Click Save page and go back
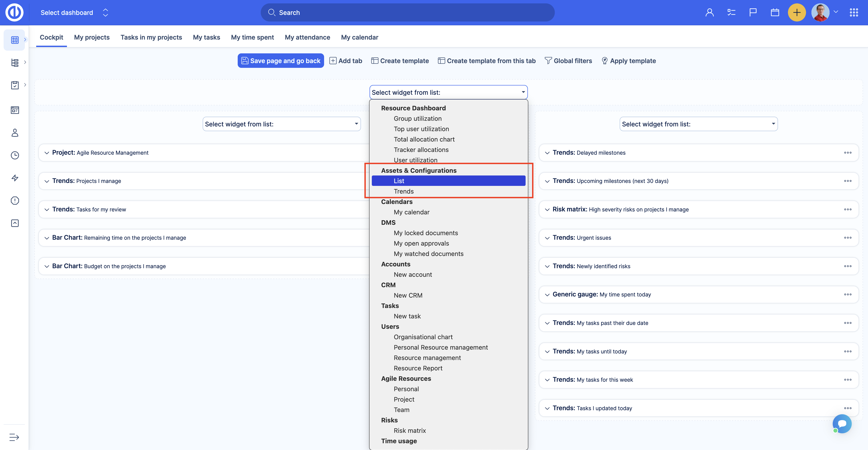This screenshot has width=868, height=450. [x=281, y=61]
